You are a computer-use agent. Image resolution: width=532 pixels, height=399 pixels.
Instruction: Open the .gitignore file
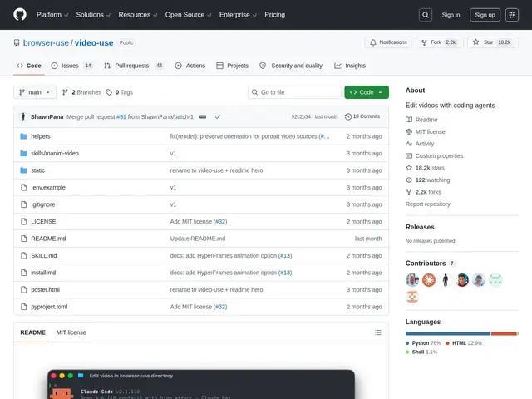(x=42, y=204)
